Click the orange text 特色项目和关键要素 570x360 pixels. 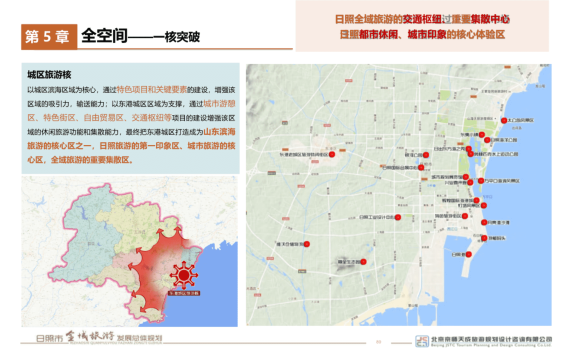click(152, 89)
